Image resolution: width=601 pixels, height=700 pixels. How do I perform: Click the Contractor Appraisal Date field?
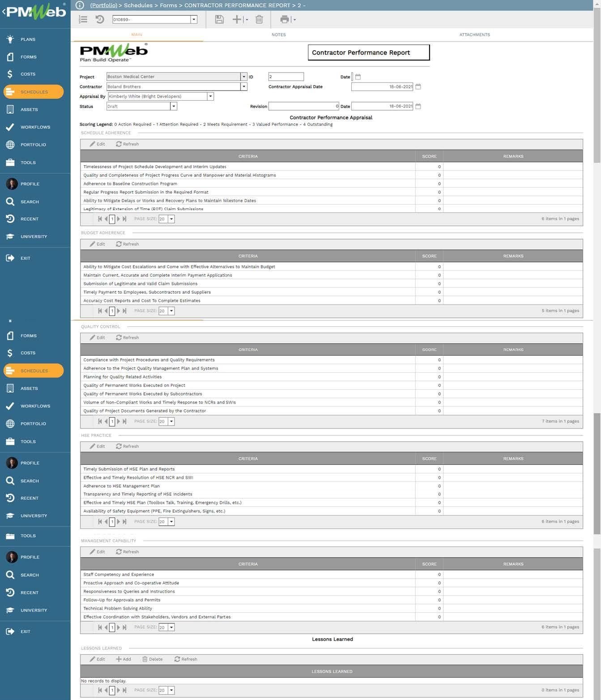(x=383, y=86)
